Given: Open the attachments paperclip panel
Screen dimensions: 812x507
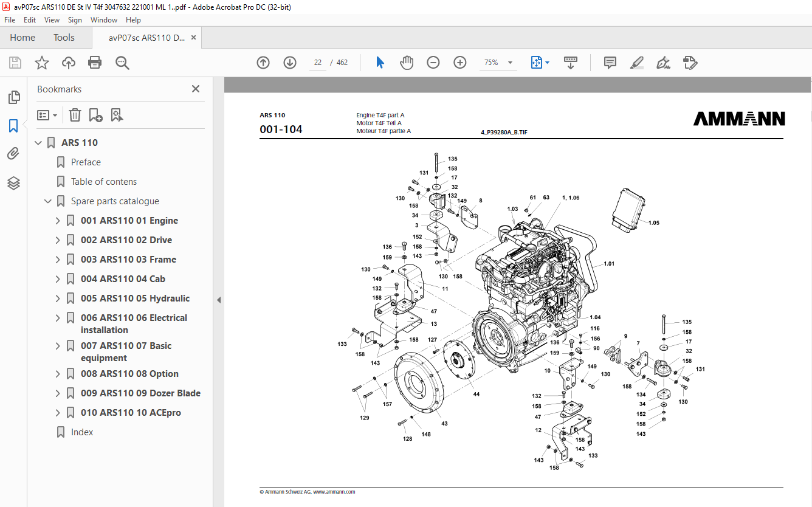Looking at the screenshot, I should coord(13,154).
